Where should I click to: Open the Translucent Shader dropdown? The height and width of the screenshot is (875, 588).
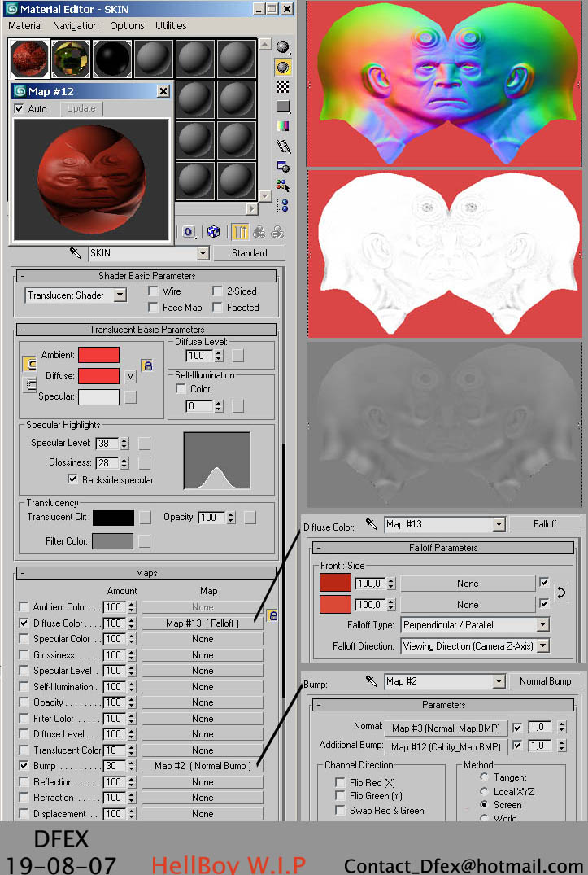pyautogui.click(x=120, y=295)
